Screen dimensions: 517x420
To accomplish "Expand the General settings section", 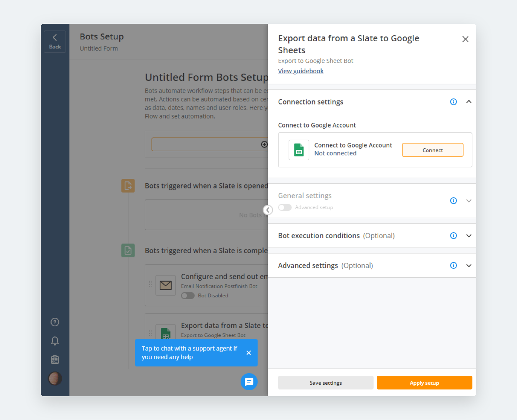I will (469, 201).
